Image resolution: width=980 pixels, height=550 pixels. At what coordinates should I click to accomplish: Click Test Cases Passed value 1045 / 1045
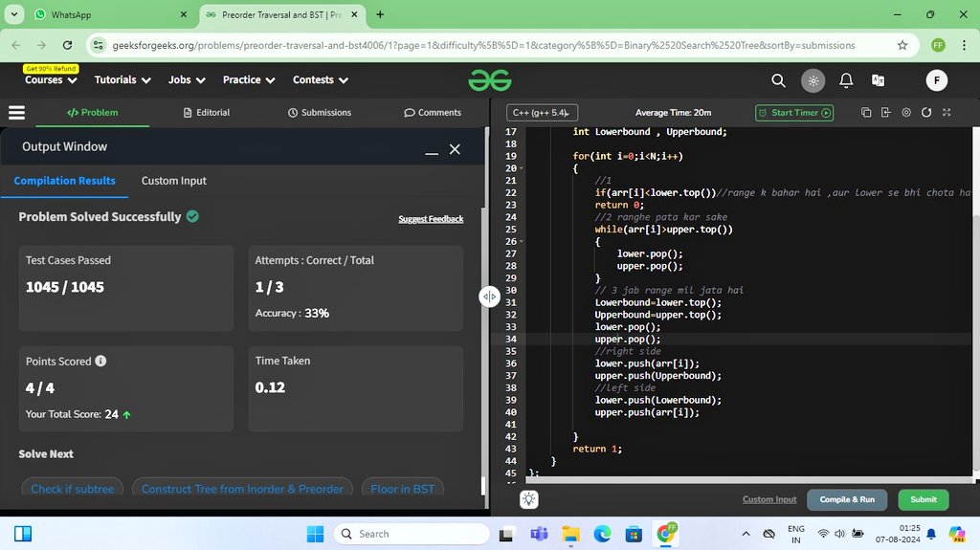tap(65, 287)
